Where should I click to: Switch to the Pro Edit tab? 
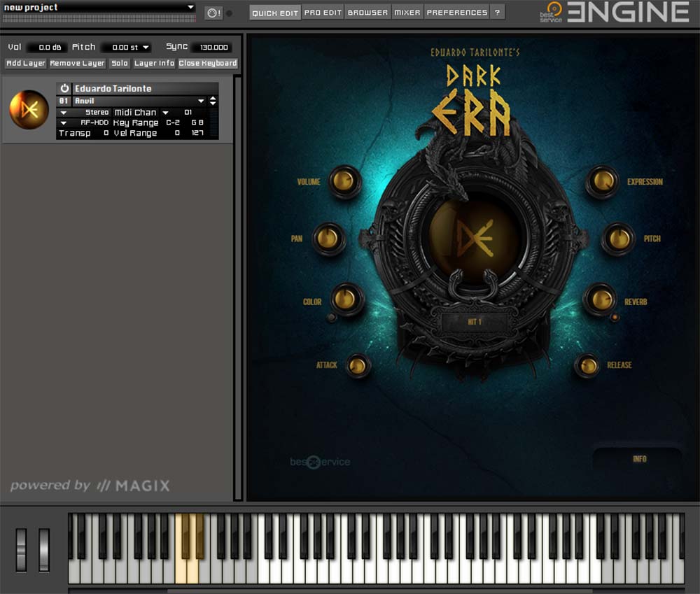(323, 12)
